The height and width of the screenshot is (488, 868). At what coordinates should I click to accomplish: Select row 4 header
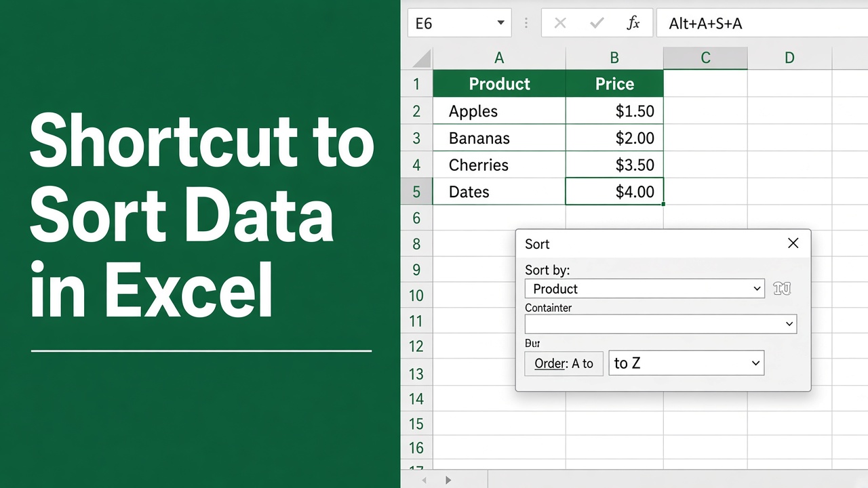[416, 165]
